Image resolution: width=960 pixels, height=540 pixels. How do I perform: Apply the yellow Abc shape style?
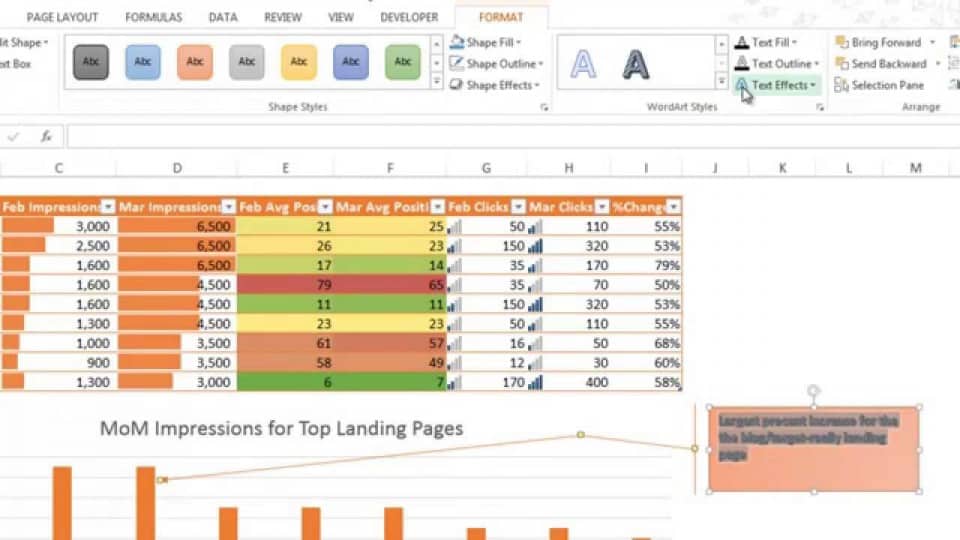coord(299,62)
